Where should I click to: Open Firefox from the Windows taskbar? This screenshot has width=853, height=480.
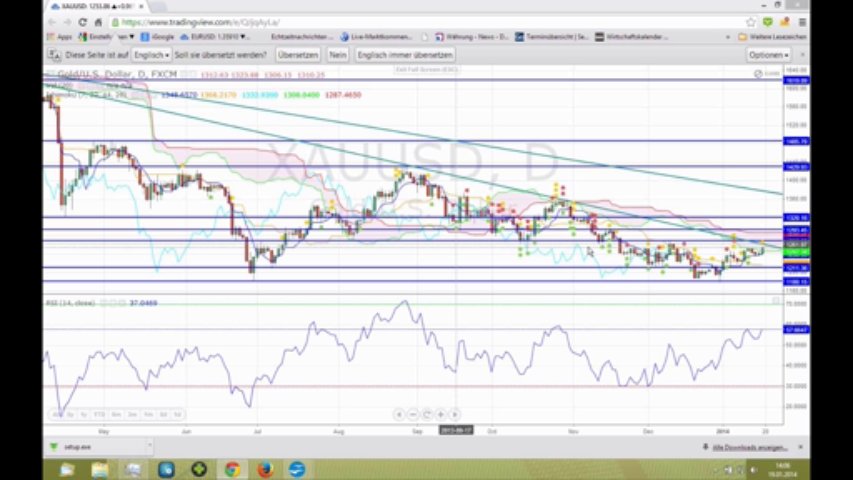click(x=265, y=468)
